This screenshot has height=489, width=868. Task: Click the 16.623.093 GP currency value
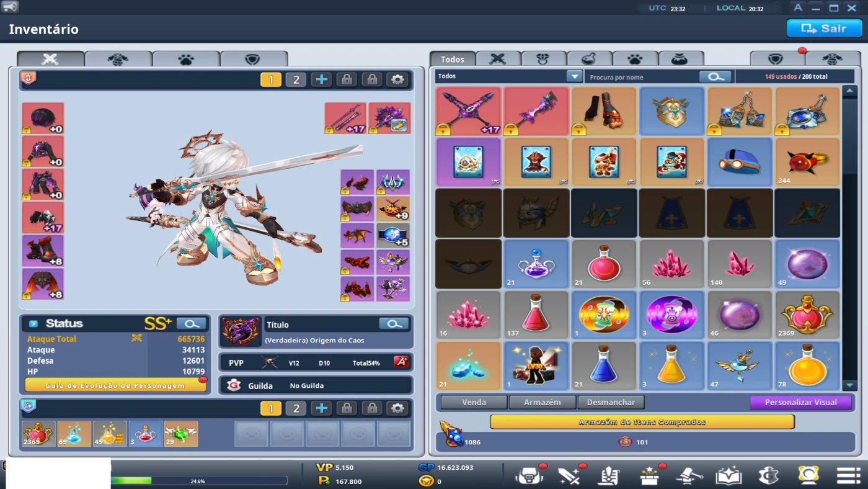454,467
